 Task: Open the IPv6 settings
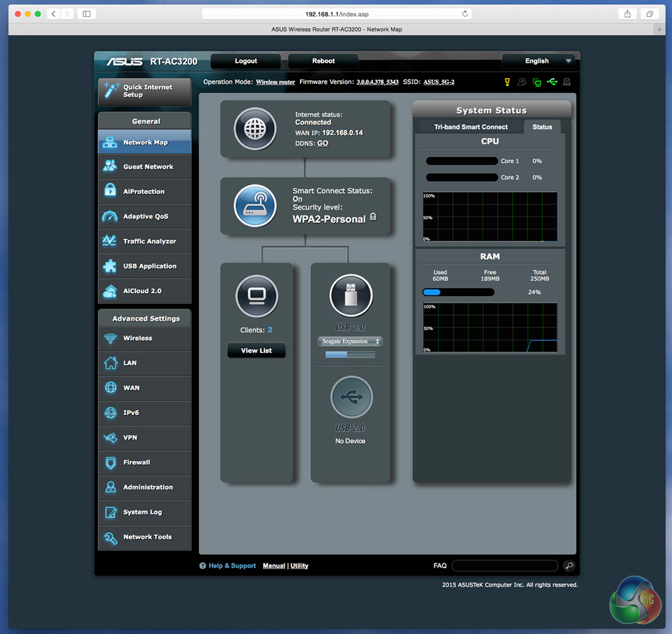click(x=144, y=413)
